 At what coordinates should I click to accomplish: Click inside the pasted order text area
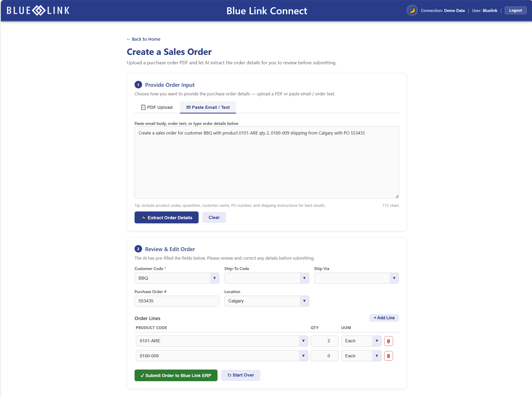[267, 162]
